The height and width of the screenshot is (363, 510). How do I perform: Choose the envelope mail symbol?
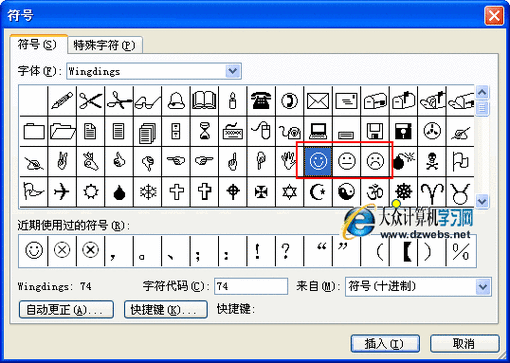[318, 100]
